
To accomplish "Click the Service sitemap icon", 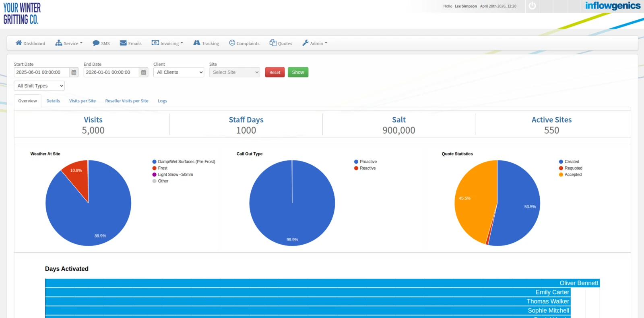I will [x=59, y=43].
